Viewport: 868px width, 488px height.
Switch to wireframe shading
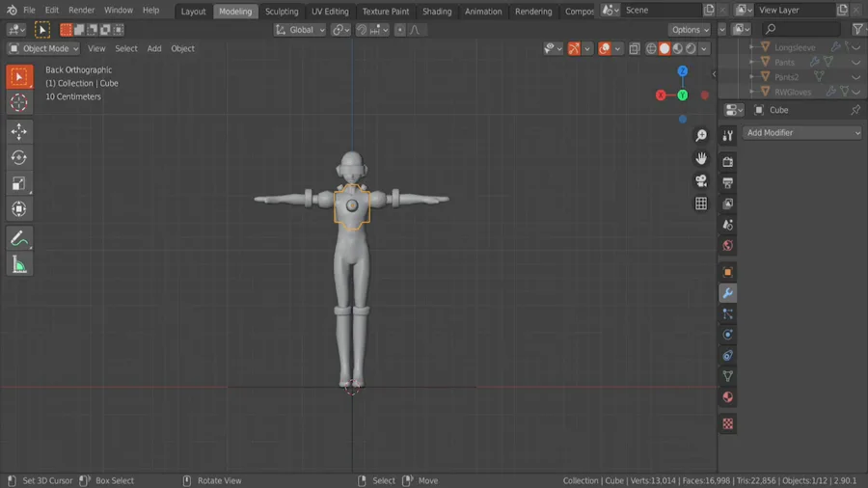[651, 48]
